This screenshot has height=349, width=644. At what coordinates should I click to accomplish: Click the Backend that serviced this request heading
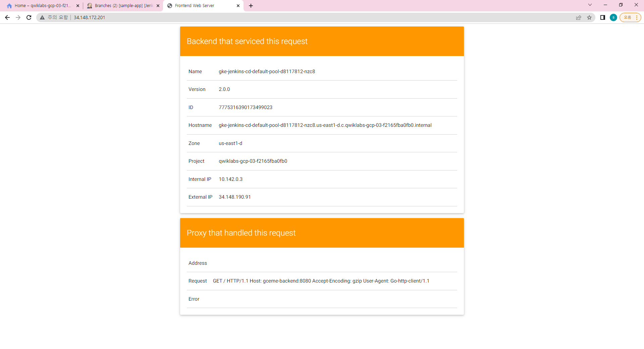(247, 41)
